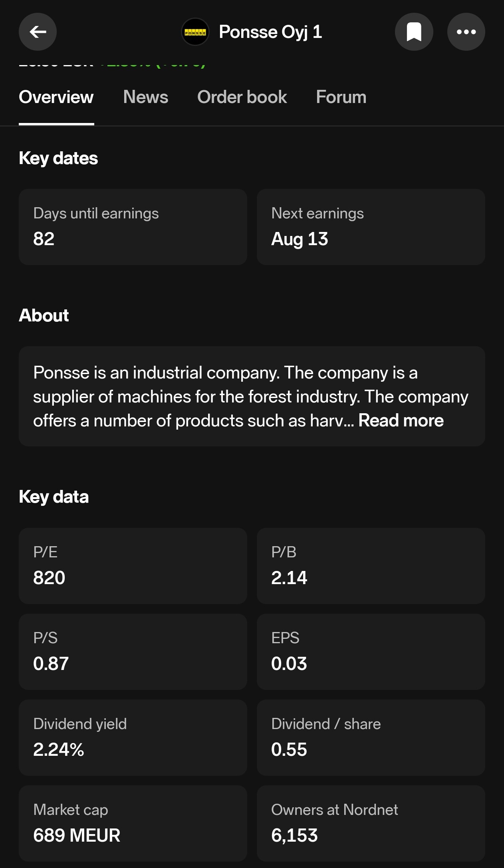Tap the Days until earnings card
This screenshot has height=868, width=504.
tap(133, 227)
